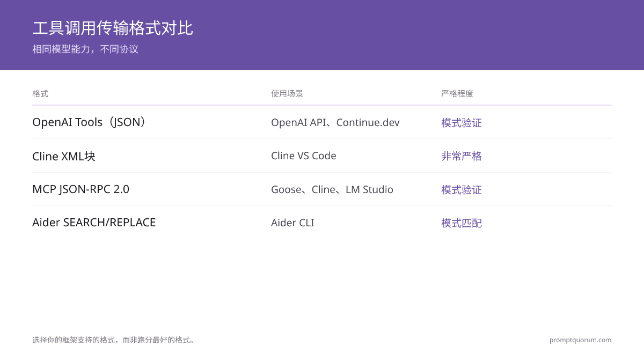This screenshot has height=362, width=644.
Task: Click the OpenAI API、Continue.dev cell
Action: tap(335, 122)
